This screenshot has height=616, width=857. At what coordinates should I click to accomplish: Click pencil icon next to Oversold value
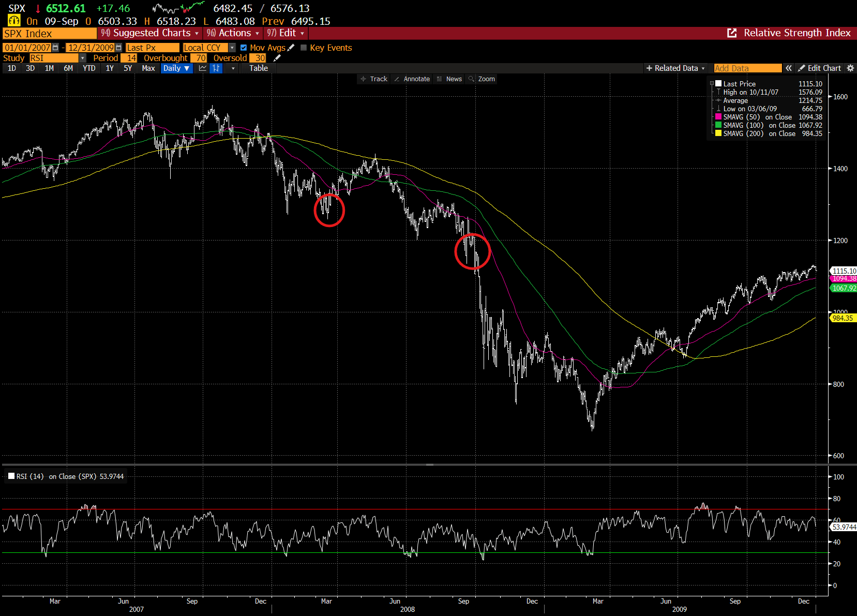(277, 58)
